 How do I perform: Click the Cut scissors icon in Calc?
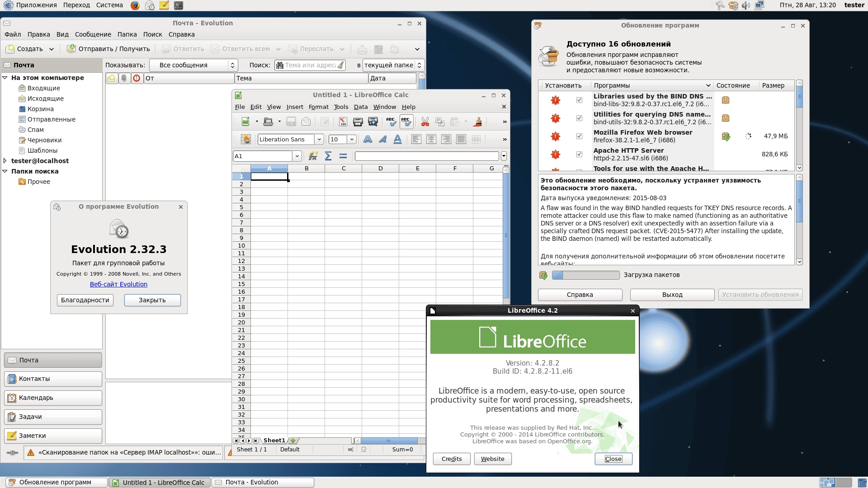[425, 122]
